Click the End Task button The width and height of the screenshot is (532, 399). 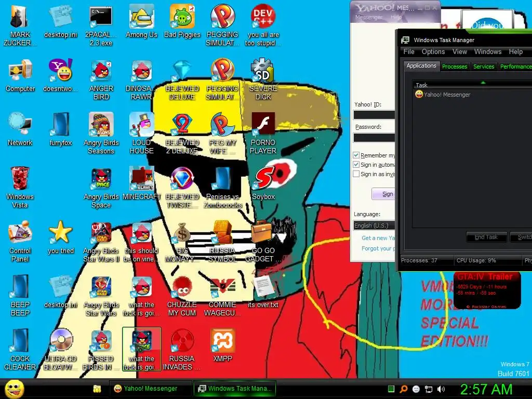[486, 237]
